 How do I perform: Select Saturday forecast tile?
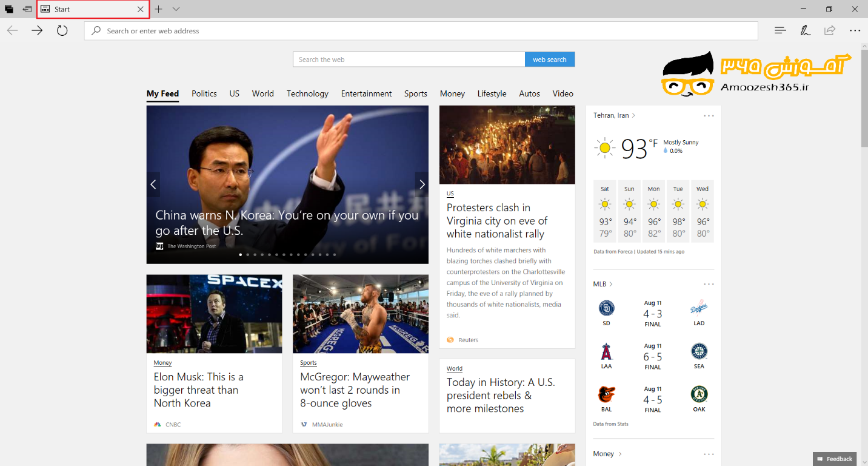point(605,211)
